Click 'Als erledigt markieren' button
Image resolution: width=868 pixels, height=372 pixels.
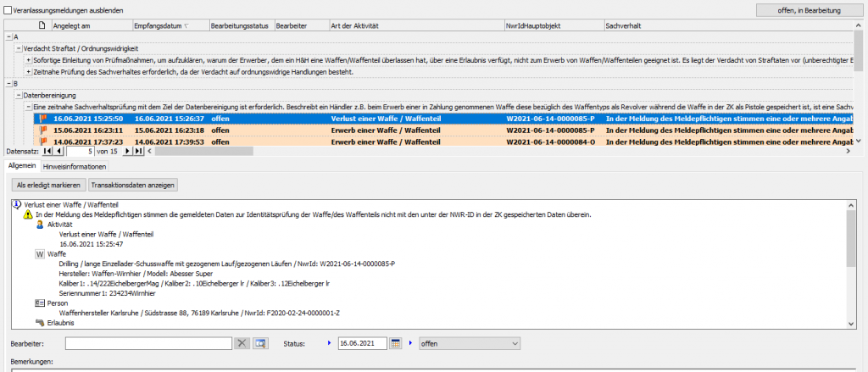click(x=48, y=185)
